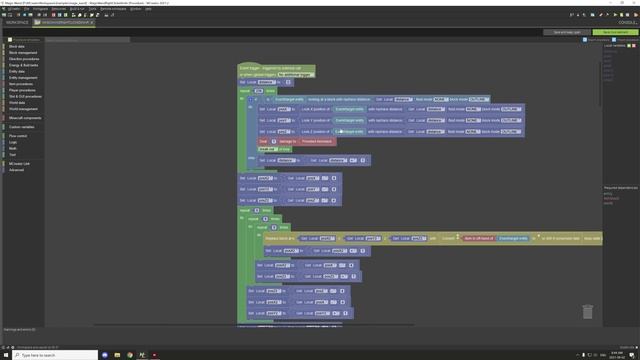Click the taskbar clock

[618, 355]
